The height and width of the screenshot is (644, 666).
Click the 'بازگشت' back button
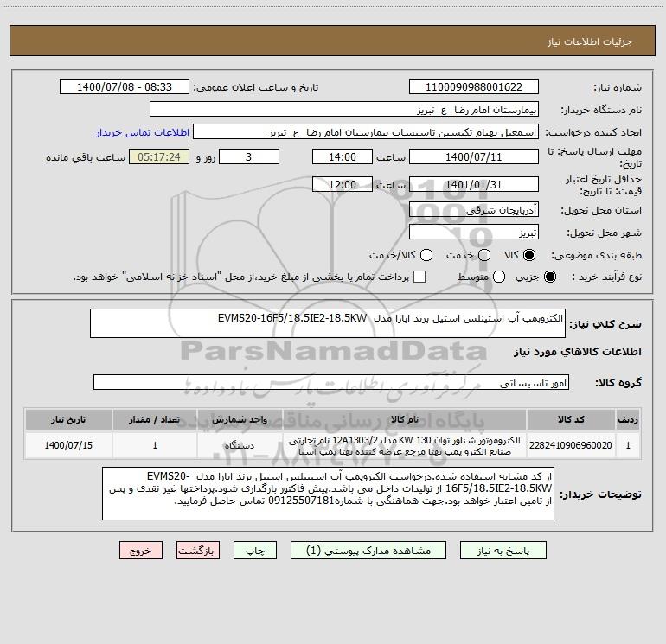click(198, 551)
